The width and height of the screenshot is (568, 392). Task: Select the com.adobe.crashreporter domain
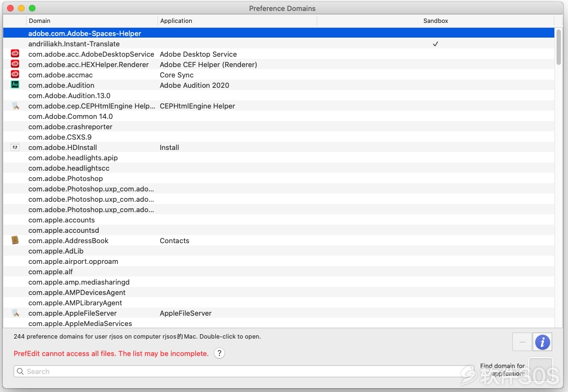click(x=70, y=127)
